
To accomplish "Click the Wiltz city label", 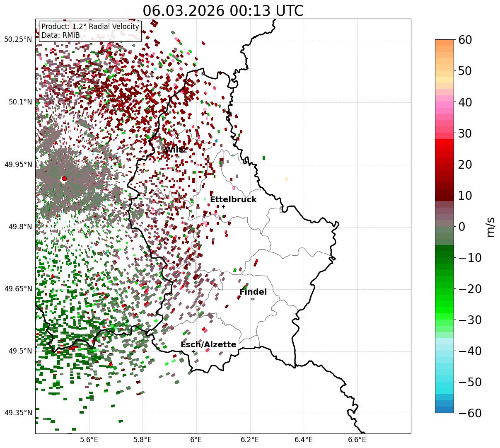I will (x=176, y=150).
